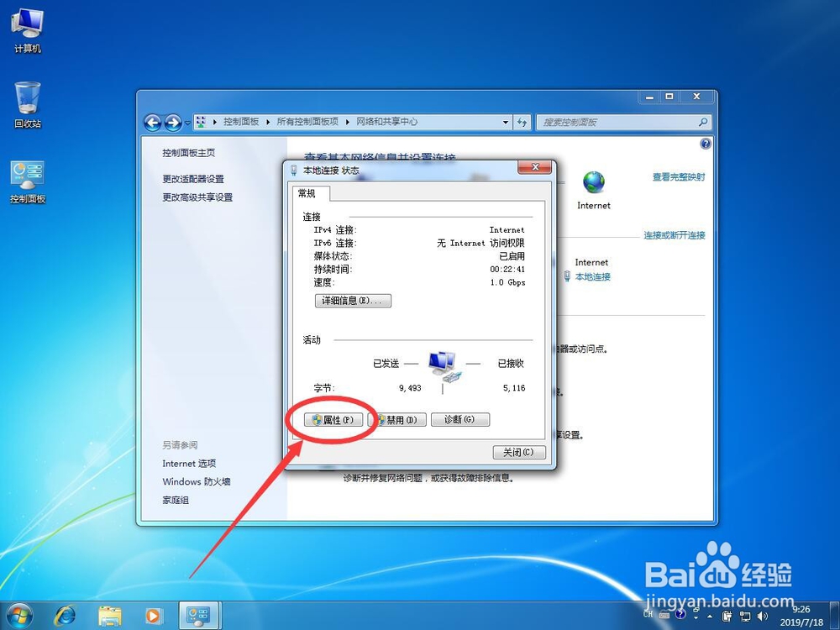Click the 禁用(D) button
This screenshot has height=630, width=840.
pos(397,419)
